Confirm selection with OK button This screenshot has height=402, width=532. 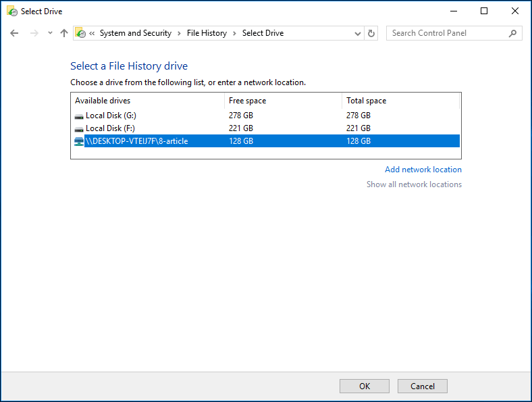pyautogui.click(x=365, y=386)
